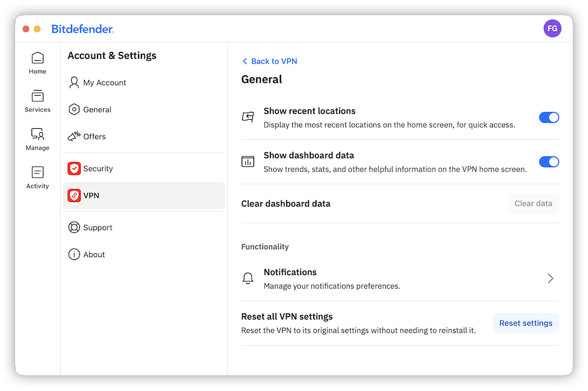This screenshot has width=588, height=391.
Task: Click the red VPN shield icon
Action: click(74, 196)
